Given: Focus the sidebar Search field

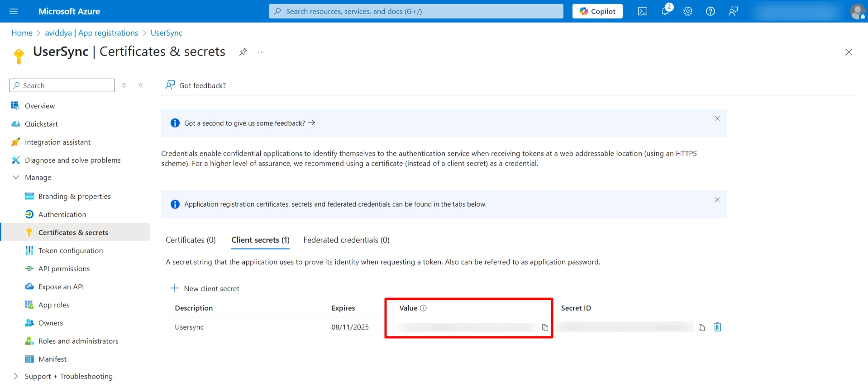Looking at the screenshot, I should coord(62,85).
